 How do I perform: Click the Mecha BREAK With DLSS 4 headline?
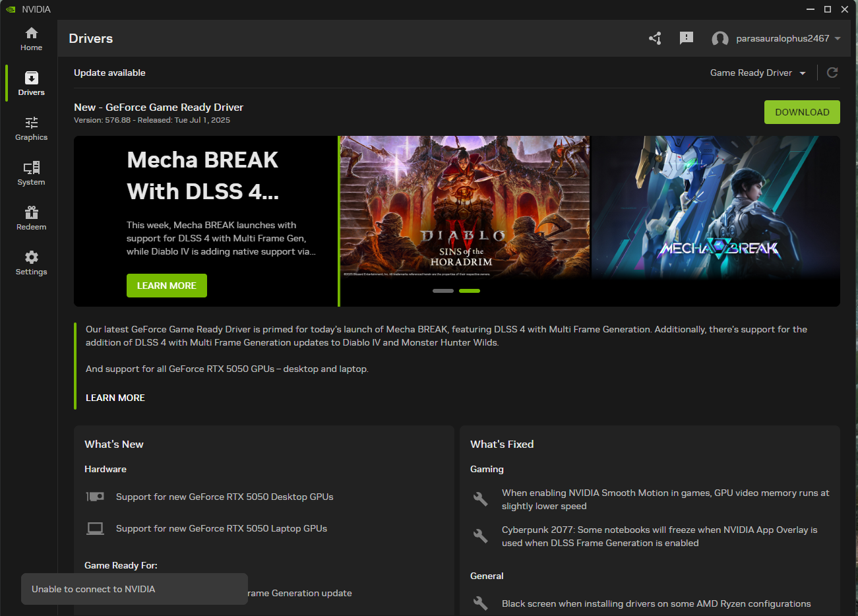click(203, 175)
